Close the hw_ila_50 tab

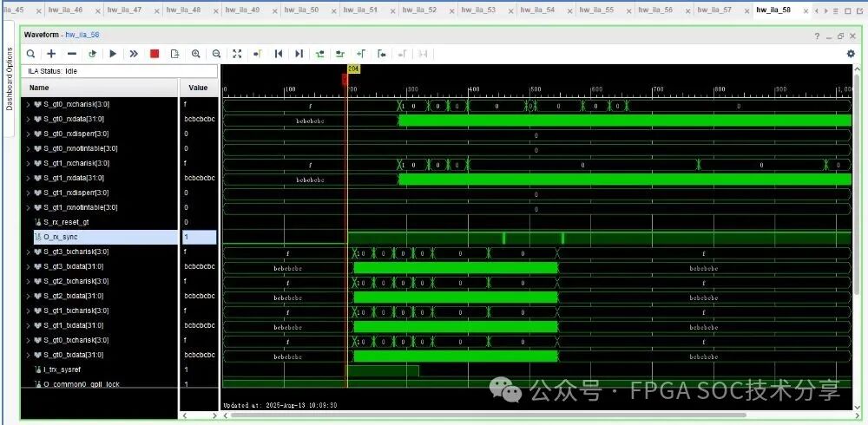coord(333,10)
